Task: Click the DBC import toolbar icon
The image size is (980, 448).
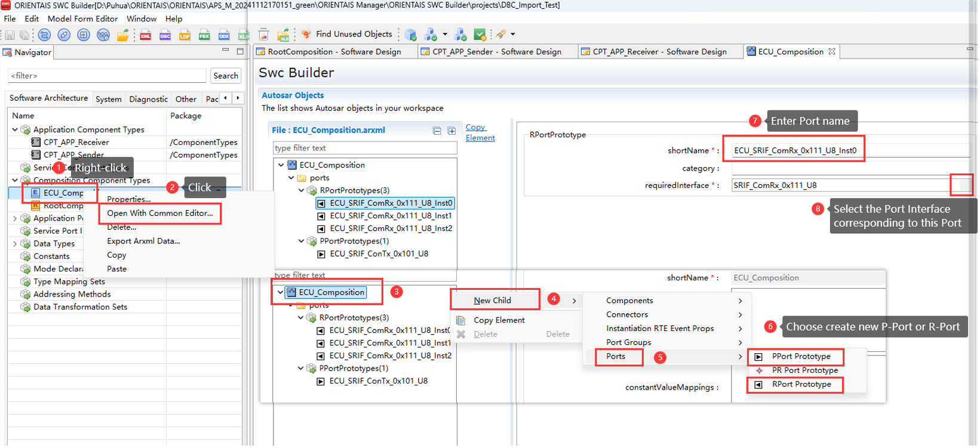Action: [165, 35]
